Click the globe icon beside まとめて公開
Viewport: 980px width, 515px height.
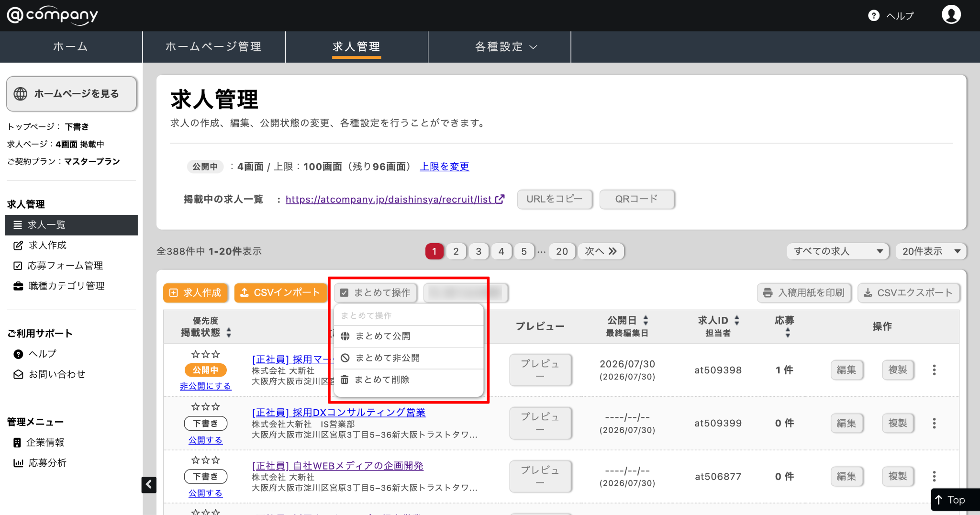click(345, 336)
